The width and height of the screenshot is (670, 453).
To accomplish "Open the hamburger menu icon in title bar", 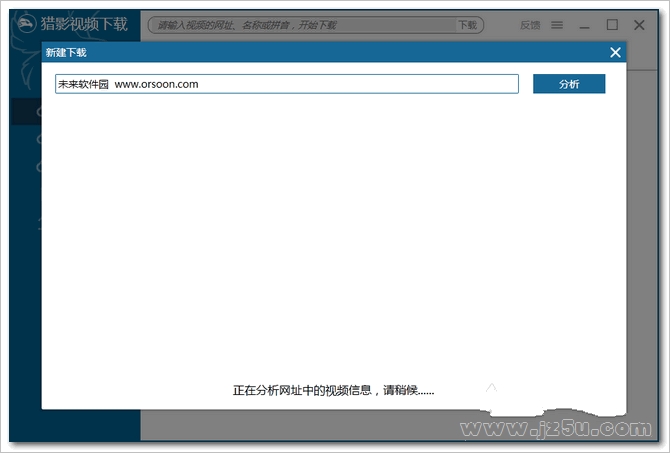I will (x=557, y=25).
